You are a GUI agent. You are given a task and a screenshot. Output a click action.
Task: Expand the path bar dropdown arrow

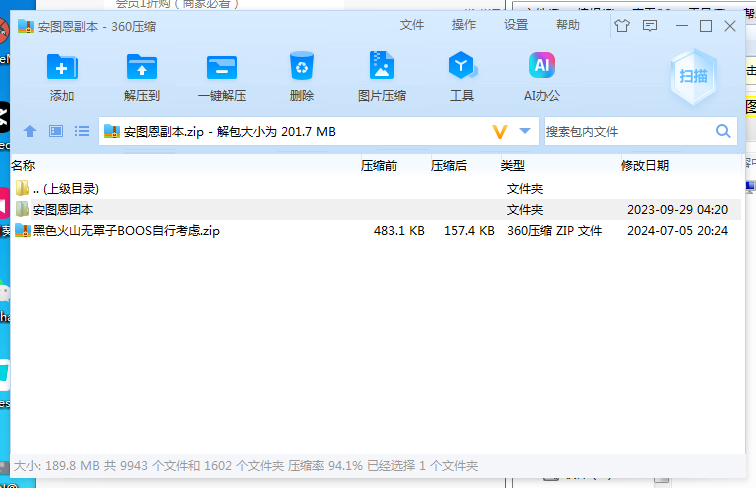point(525,131)
